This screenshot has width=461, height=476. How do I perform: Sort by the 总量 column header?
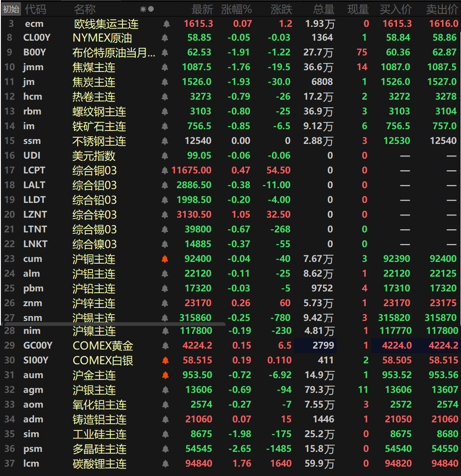pos(323,9)
